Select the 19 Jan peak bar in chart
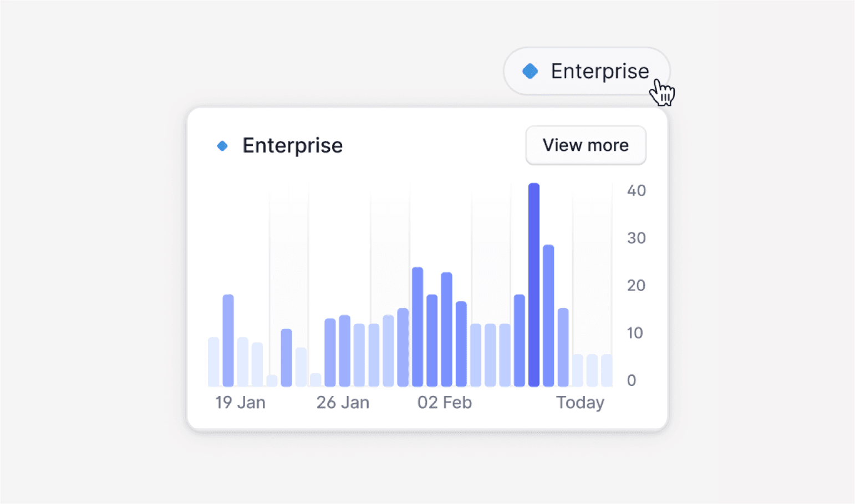Viewport: 855px width, 504px height. pos(228,338)
